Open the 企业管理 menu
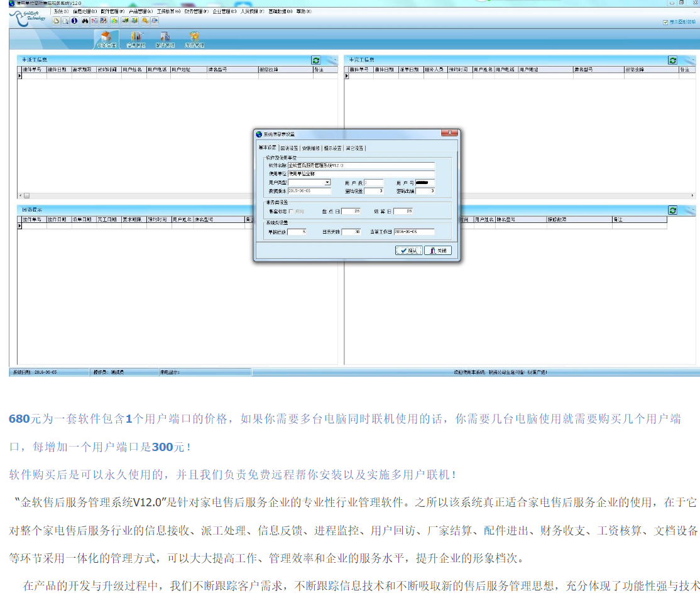 (224, 11)
